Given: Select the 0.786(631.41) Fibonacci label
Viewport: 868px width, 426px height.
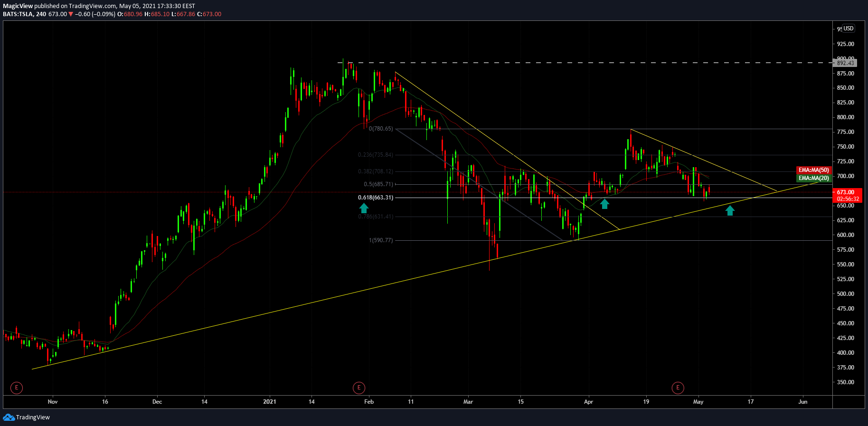Looking at the screenshot, I should 376,217.
